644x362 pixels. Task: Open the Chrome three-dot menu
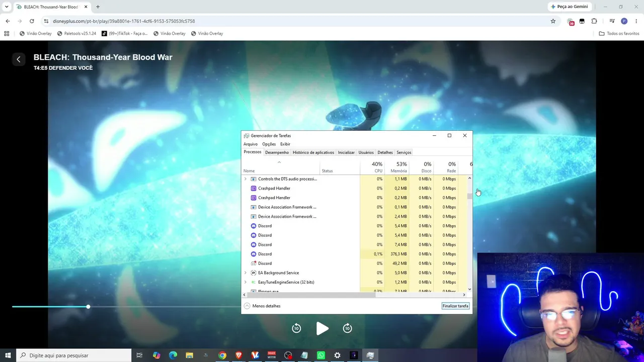[x=636, y=21]
